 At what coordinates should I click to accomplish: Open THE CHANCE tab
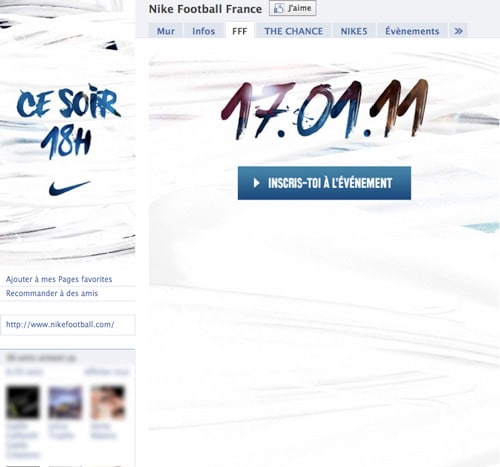[293, 31]
